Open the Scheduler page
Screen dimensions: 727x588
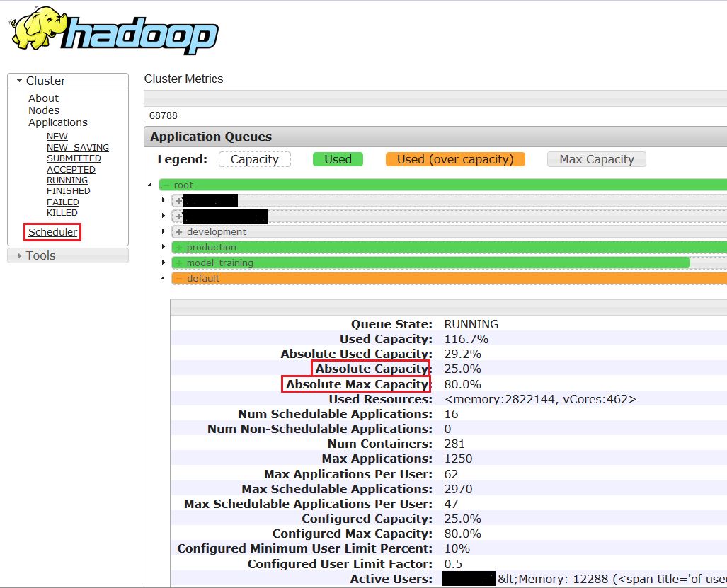point(52,231)
